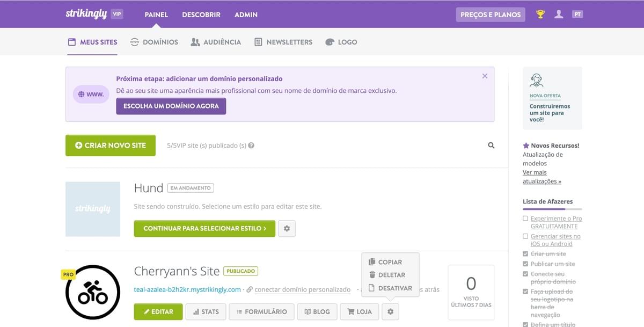Click Criar Novo Site button
This screenshot has width=644, height=327.
pos(111,146)
